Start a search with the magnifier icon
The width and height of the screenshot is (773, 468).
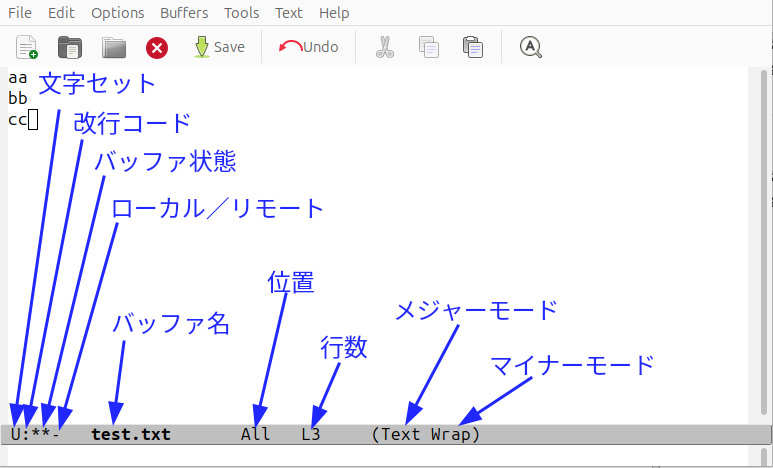[531, 47]
